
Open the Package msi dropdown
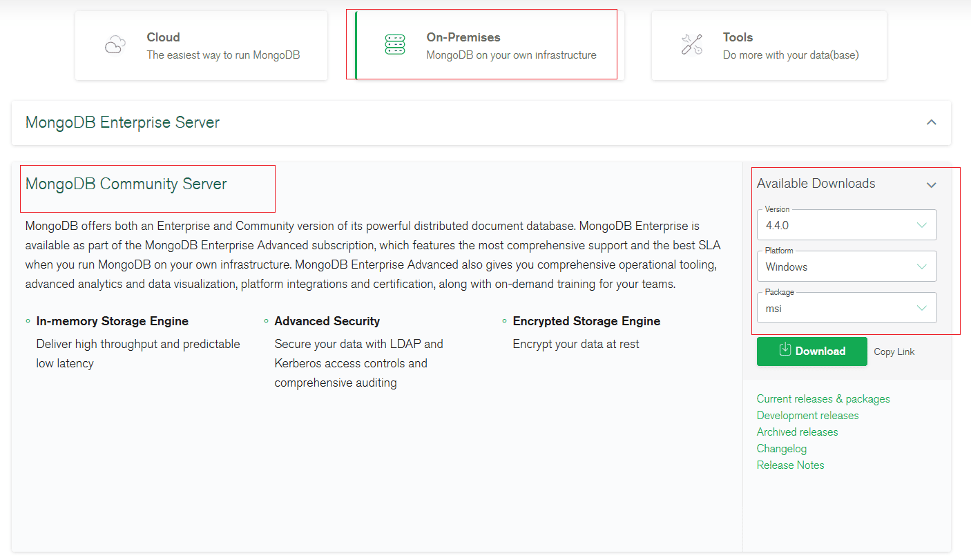pyautogui.click(x=846, y=308)
